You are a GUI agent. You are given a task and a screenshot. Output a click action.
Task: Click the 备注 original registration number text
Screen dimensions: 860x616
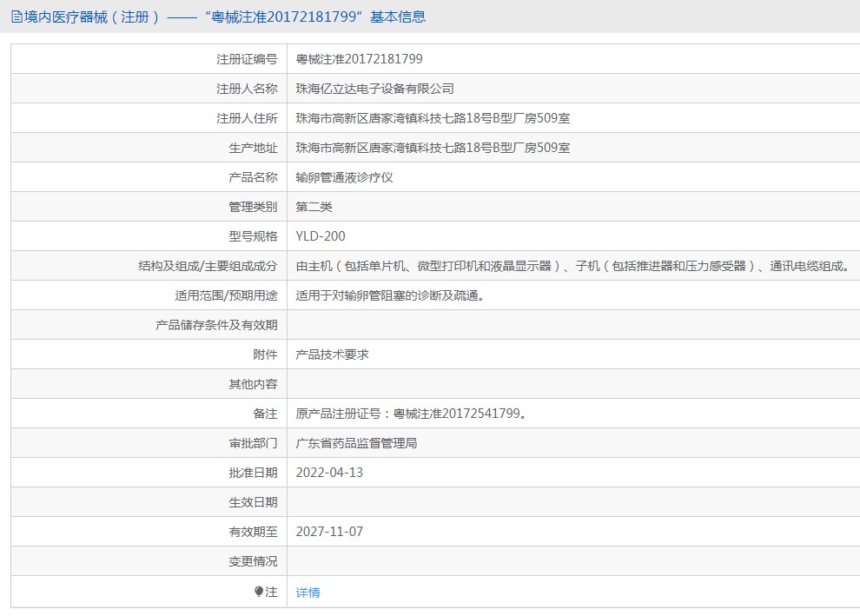coord(411,414)
